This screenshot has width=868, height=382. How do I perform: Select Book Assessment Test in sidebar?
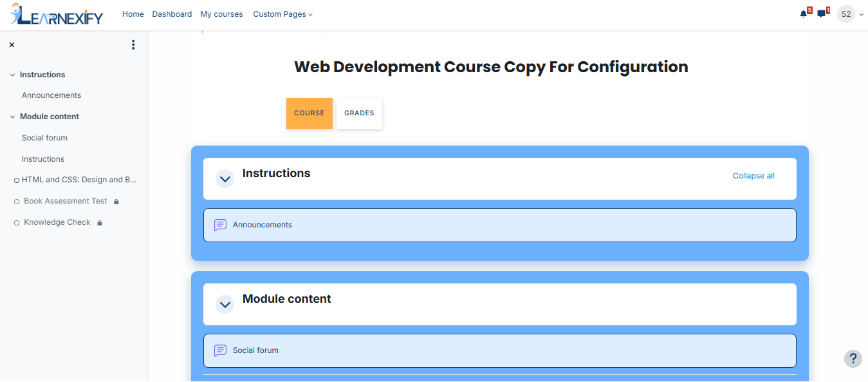tap(66, 201)
